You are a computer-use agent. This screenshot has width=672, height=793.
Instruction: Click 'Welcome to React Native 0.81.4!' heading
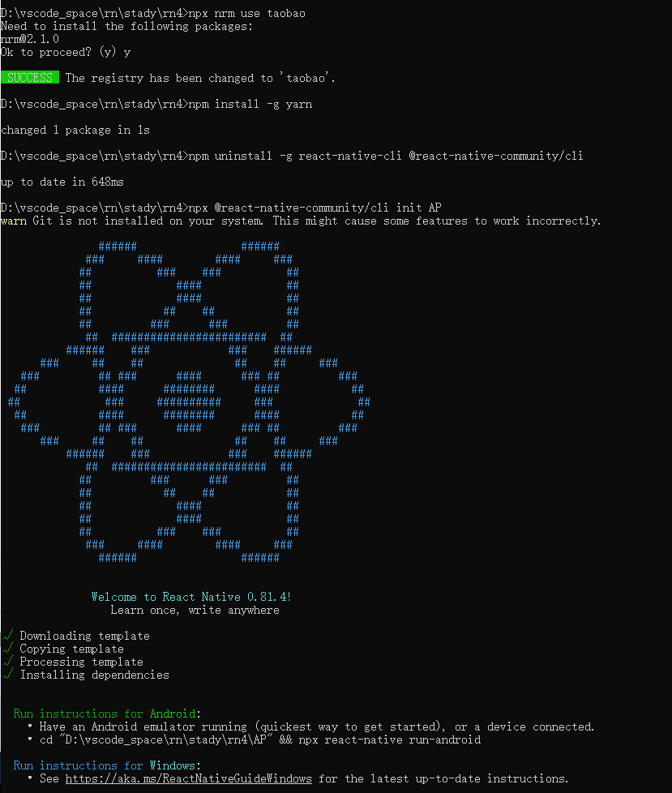pos(191,597)
